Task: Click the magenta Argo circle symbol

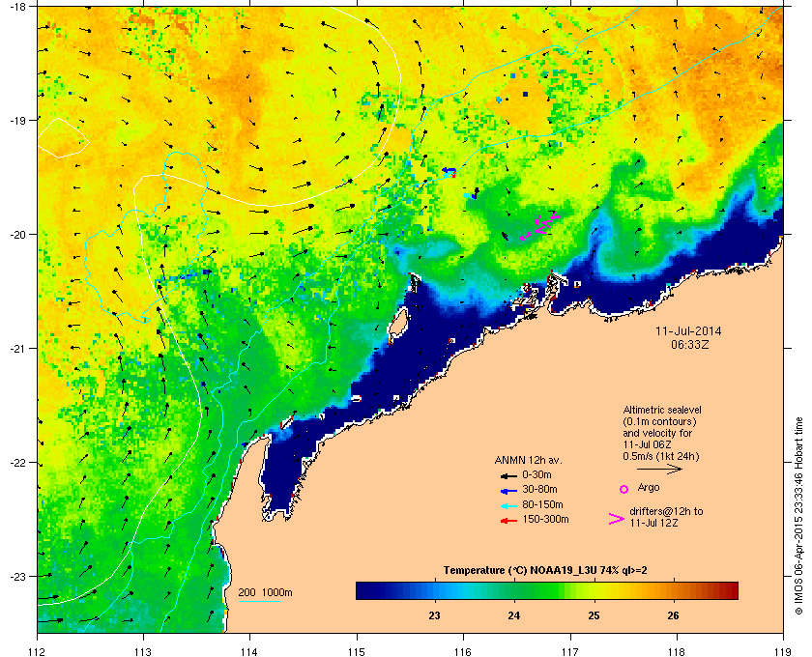Action: click(624, 489)
